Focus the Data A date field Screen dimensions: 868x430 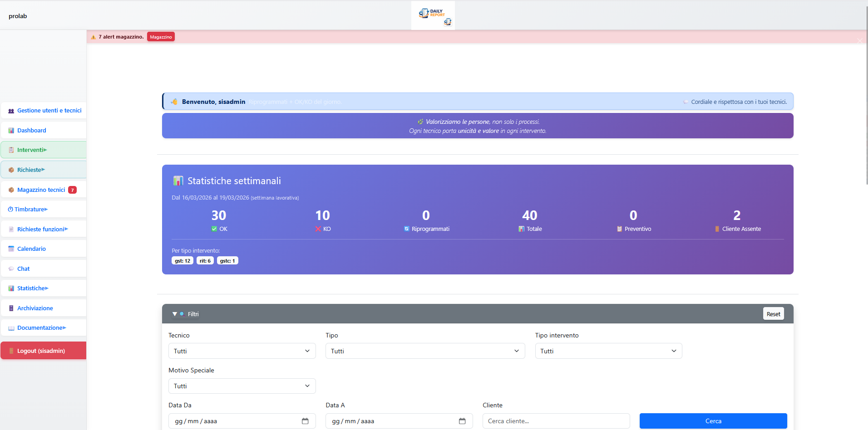coord(399,421)
